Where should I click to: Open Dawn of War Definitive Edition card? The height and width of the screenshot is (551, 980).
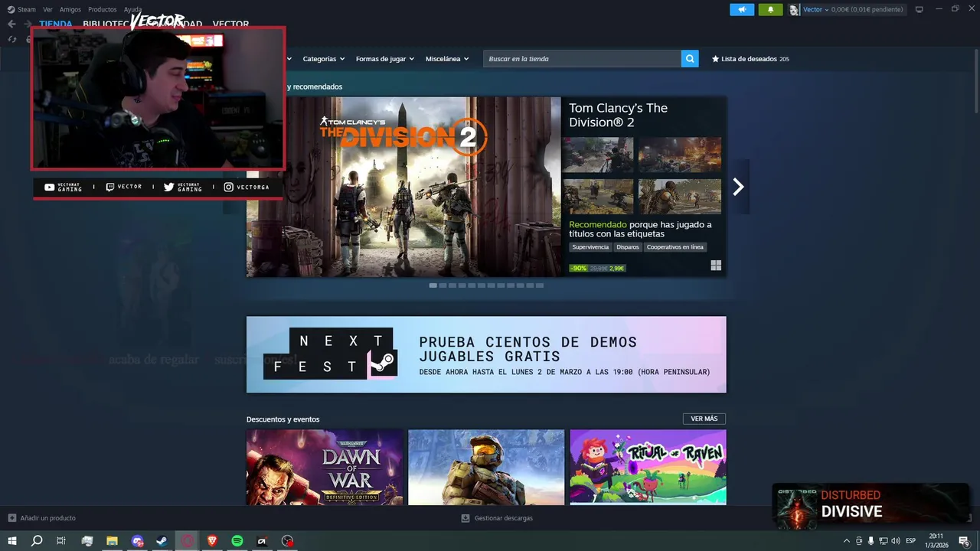coord(325,467)
